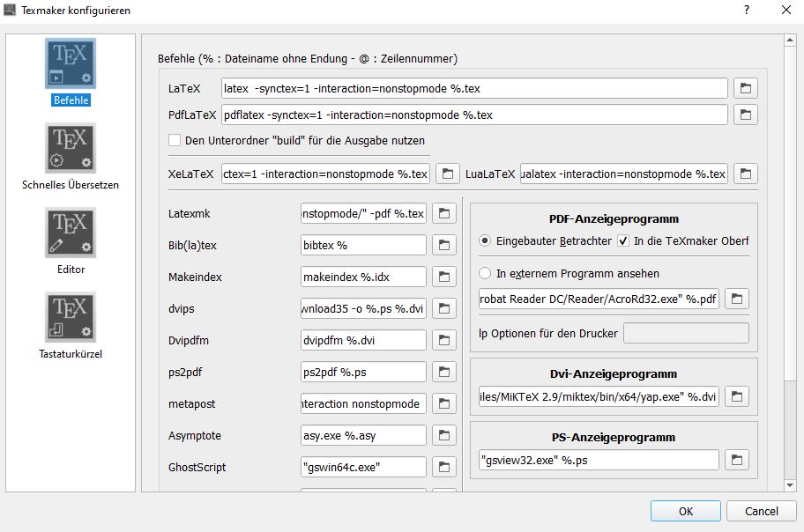Select the Eingebauter Betrachter radio option
The width and height of the screenshot is (804, 532).
coord(485,240)
